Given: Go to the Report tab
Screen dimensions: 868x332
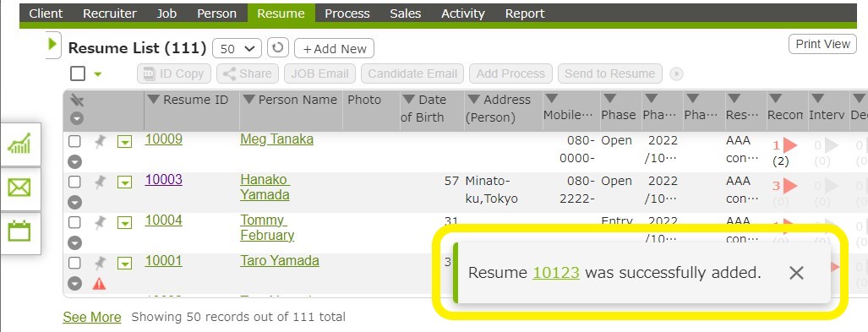Looking at the screenshot, I should tap(525, 14).
